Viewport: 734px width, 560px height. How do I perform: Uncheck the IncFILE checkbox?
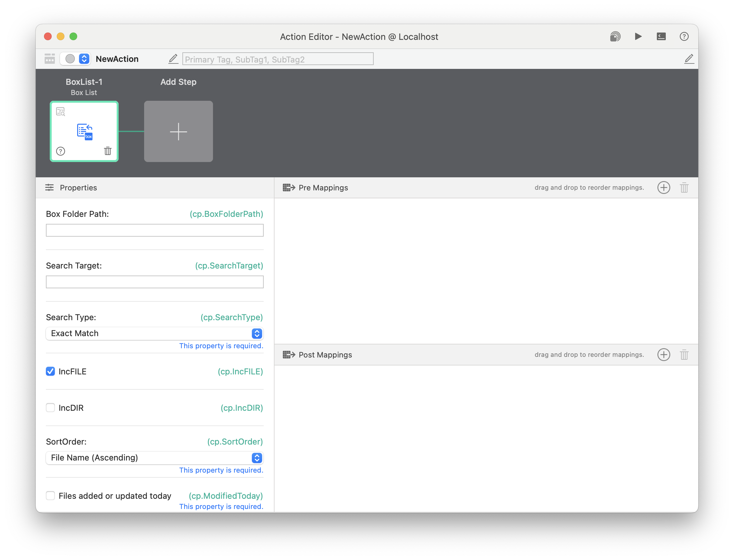click(50, 371)
